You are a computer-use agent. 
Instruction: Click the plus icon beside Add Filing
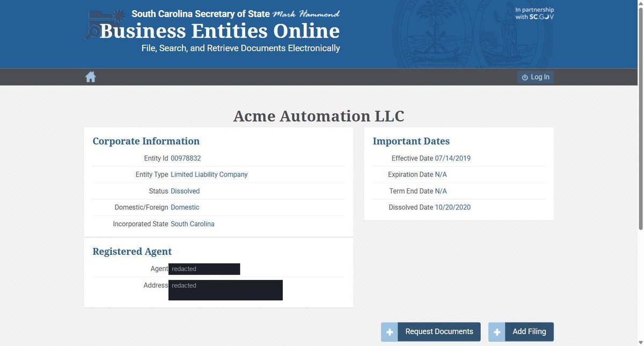[x=497, y=332]
